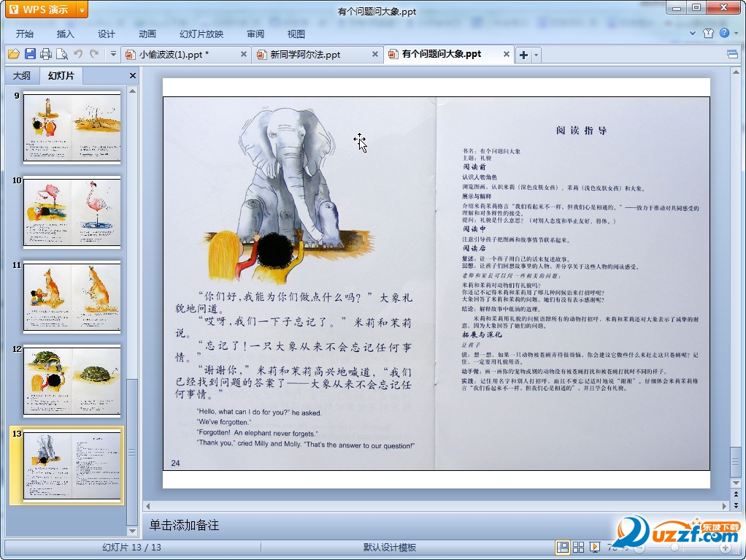The height and width of the screenshot is (560, 746).
Task: Open the 审阅 ribbon tab
Action: pos(255,34)
